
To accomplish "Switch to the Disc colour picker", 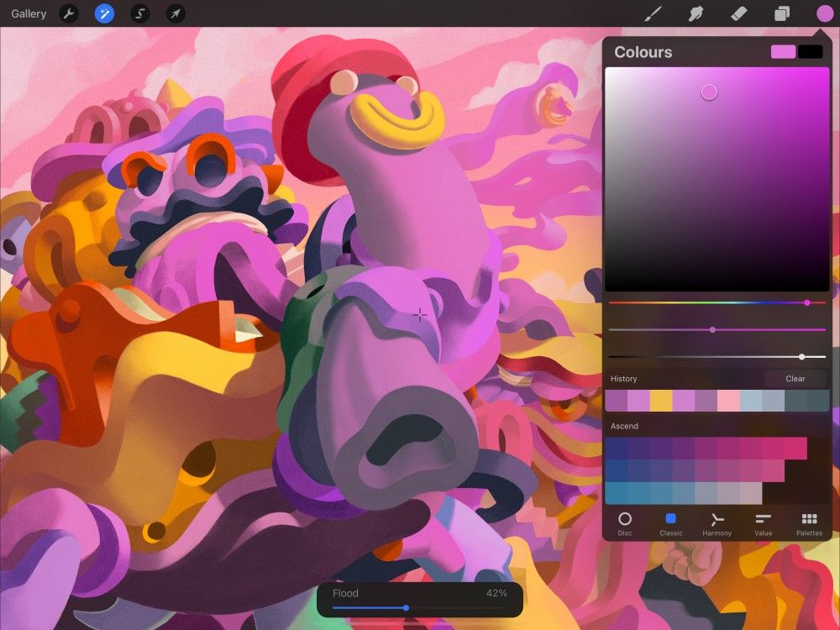I will 625,524.
